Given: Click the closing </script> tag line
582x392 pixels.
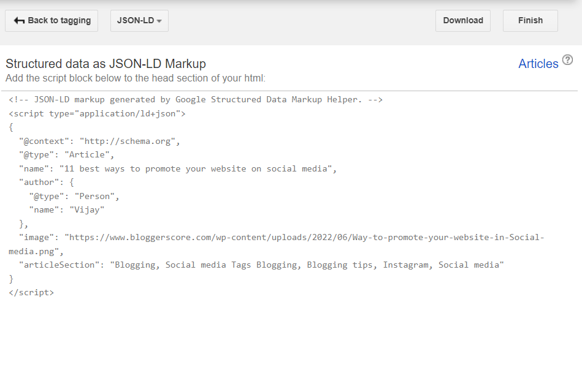Looking at the screenshot, I should coord(31,293).
